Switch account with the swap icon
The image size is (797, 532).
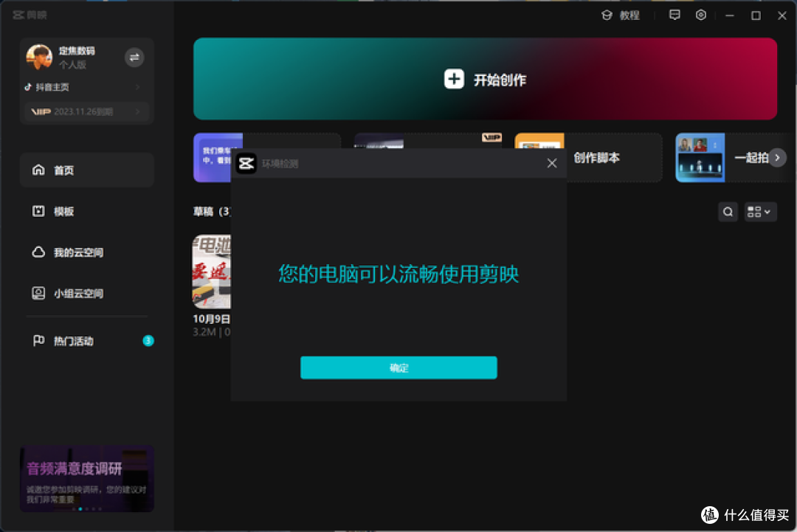pos(134,58)
